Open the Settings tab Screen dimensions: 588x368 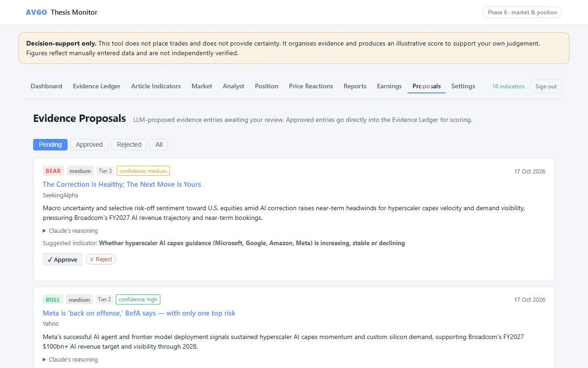[463, 86]
